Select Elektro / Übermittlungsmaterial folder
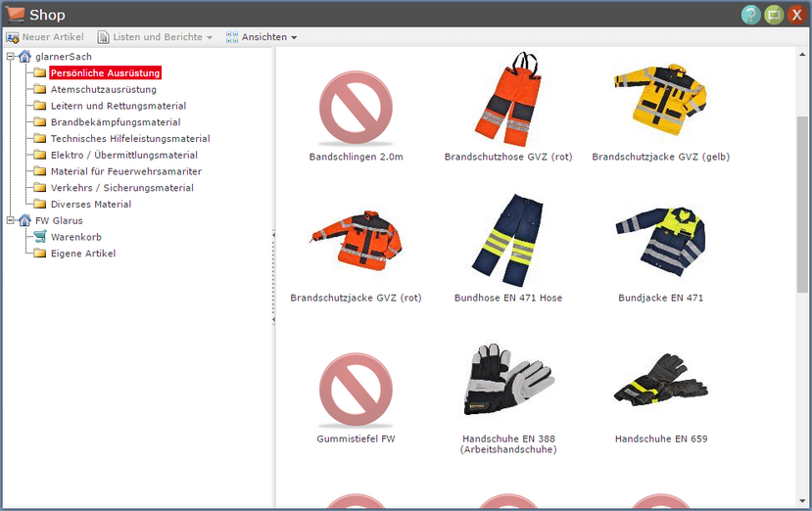The width and height of the screenshot is (812, 511). coord(123,156)
